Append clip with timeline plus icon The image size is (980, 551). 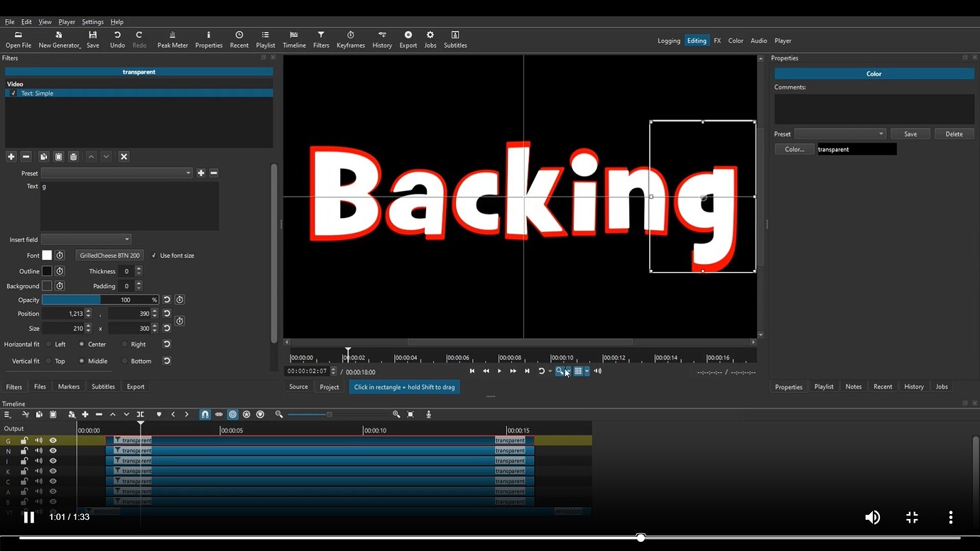(x=85, y=414)
